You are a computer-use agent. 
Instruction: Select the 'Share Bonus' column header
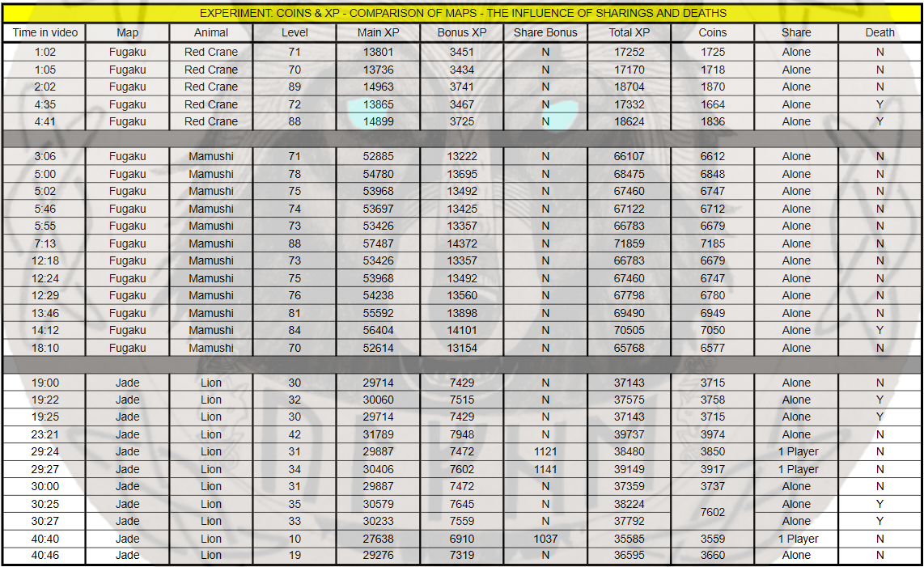[x=545, y=32]
